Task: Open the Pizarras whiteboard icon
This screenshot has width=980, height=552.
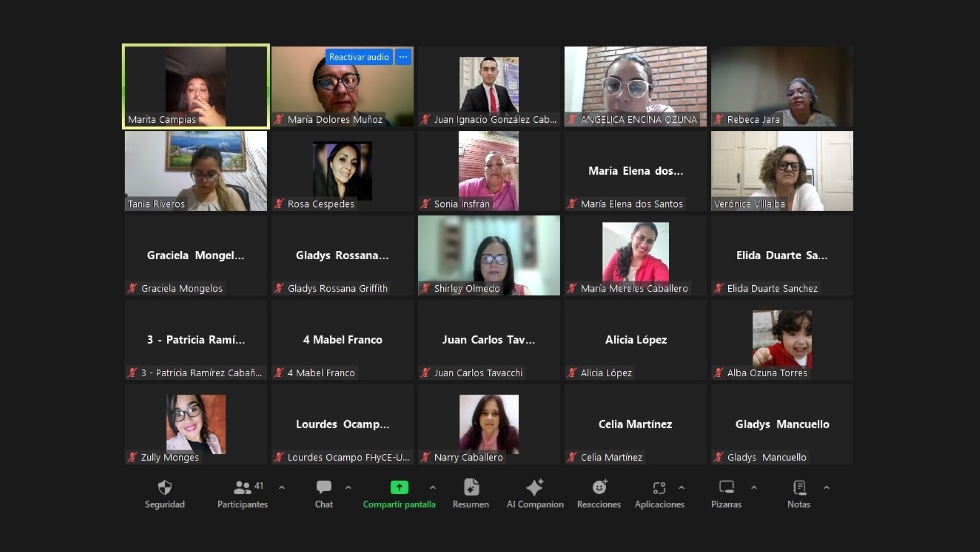Action: click(726, 488)
